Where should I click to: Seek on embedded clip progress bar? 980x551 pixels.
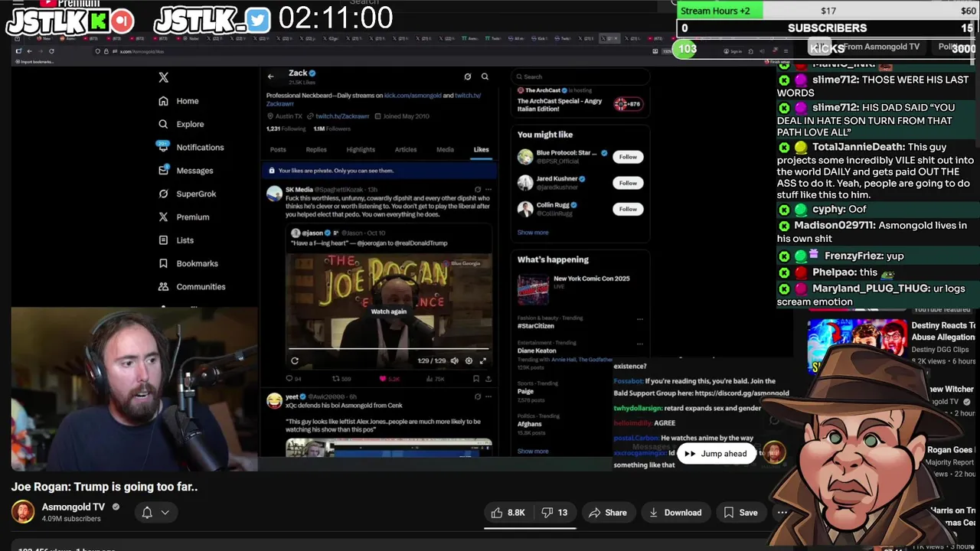(388, 349)
